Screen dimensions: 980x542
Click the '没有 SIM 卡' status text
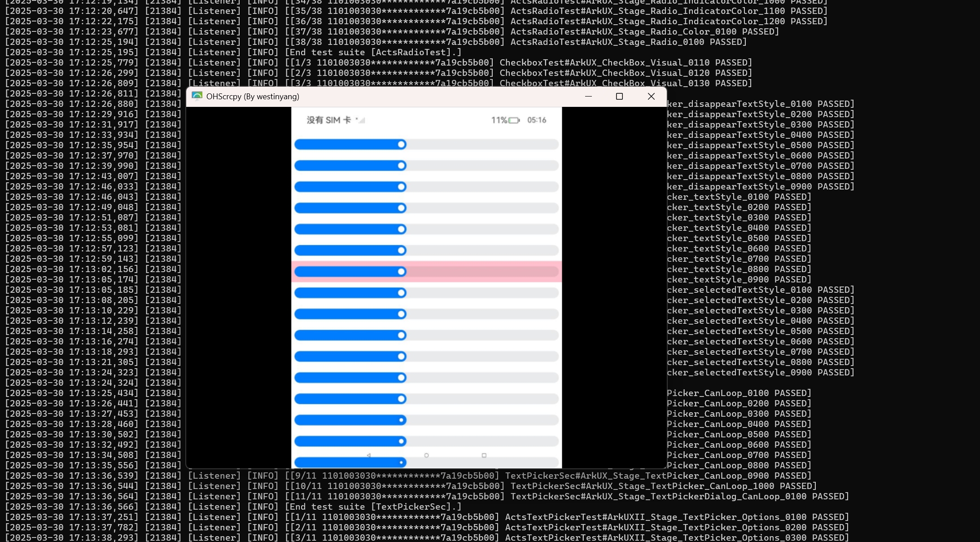328,120
